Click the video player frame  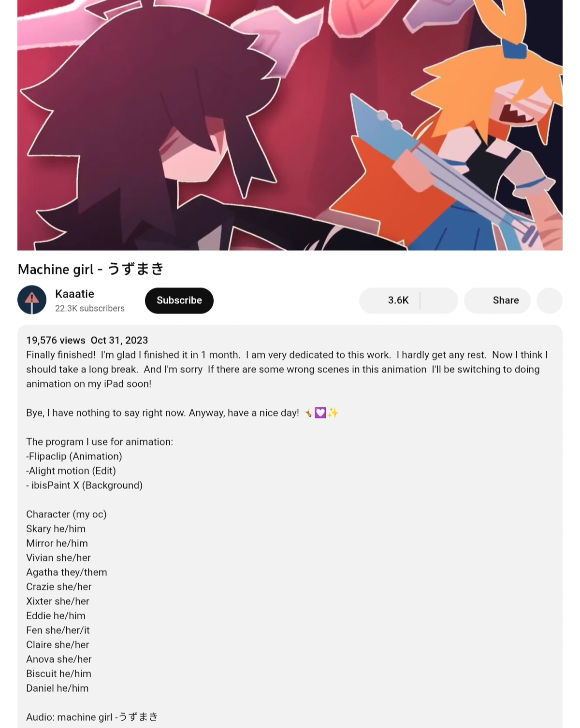point(290,125)
